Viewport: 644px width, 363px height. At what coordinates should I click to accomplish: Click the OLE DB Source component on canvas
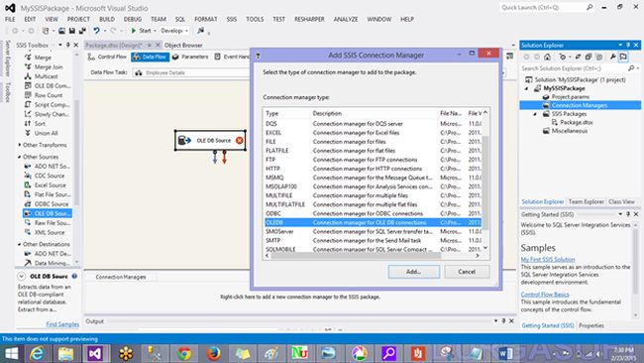[210, 140]
